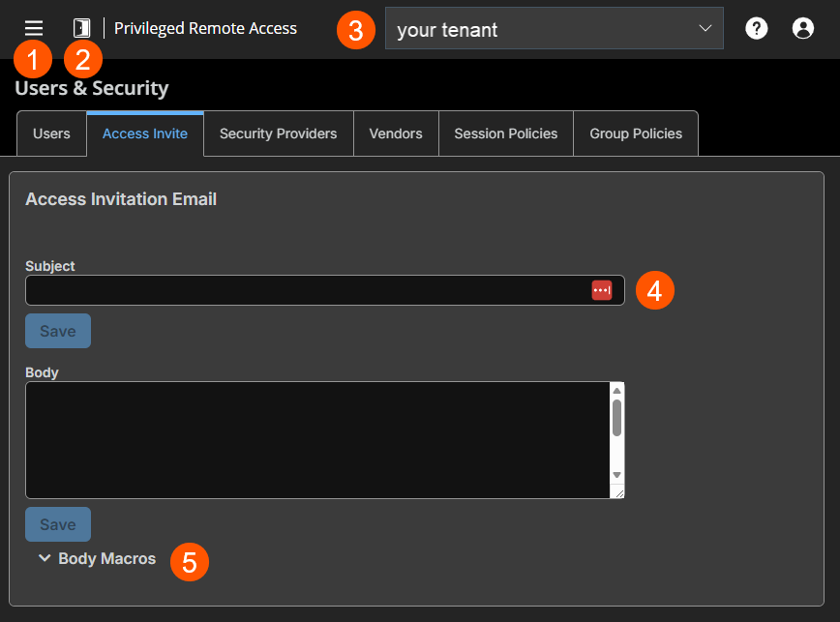Screen dimensions: 840x622
Task: Open the Security Providers tab
Action: (278, 133)
